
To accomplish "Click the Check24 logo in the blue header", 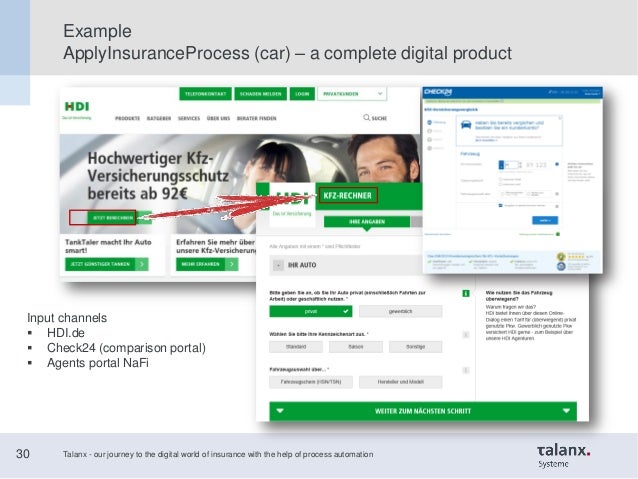I will (438, 92).
